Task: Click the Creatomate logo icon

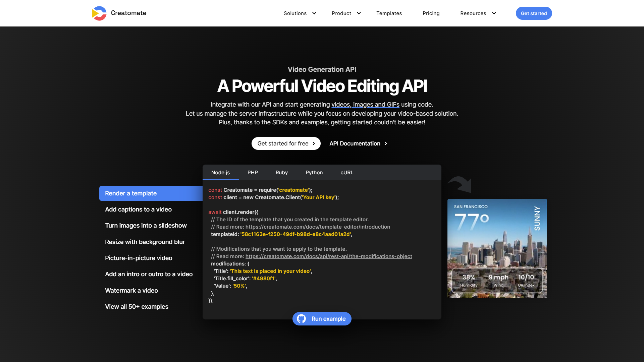Action: (x=99, y=13)
